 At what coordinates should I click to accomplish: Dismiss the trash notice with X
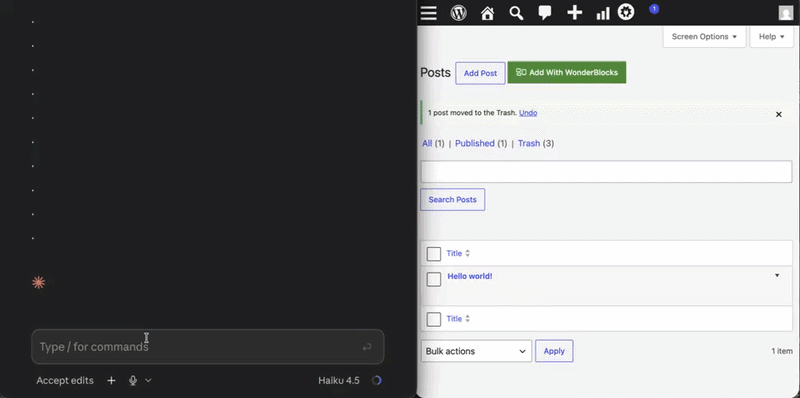pos(779,114)
